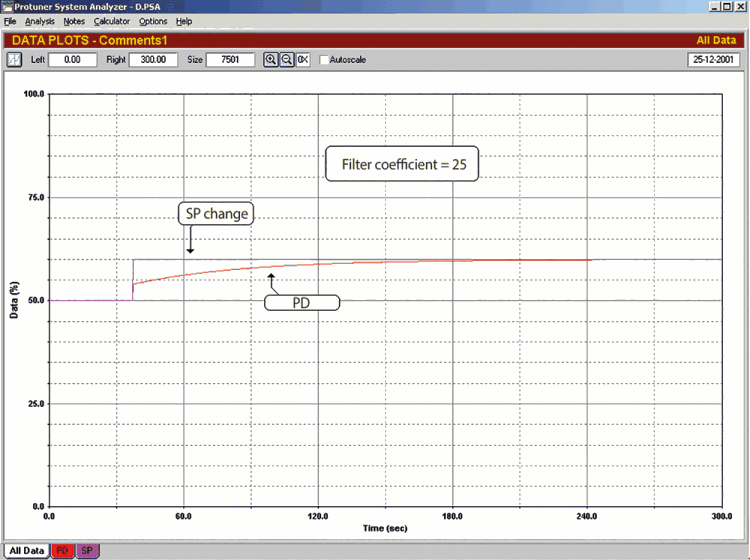Viewport: 750px width, 560px height.
Task: Click the date field showing 25-12-2001
Action: tap(713, 60)
